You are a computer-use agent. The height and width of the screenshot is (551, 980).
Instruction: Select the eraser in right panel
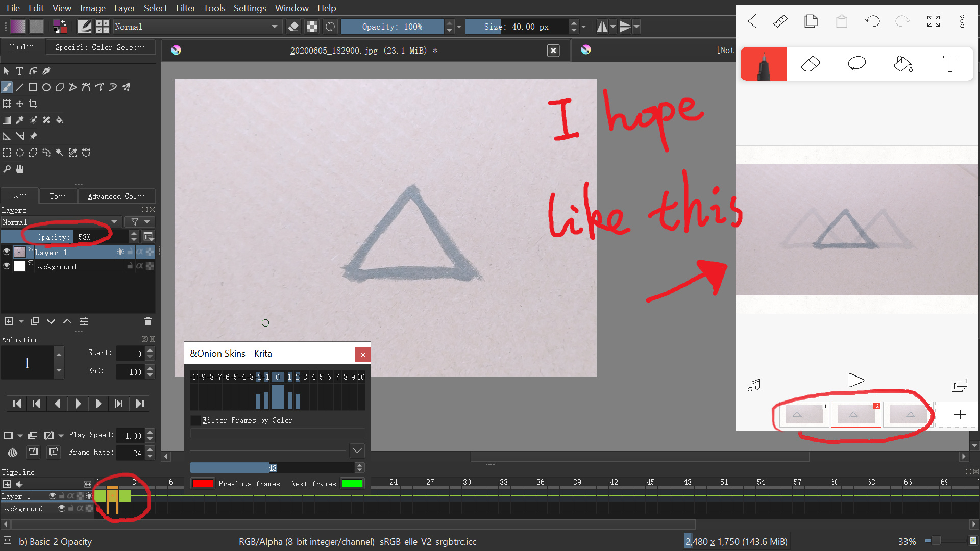(x=811, y=64)
